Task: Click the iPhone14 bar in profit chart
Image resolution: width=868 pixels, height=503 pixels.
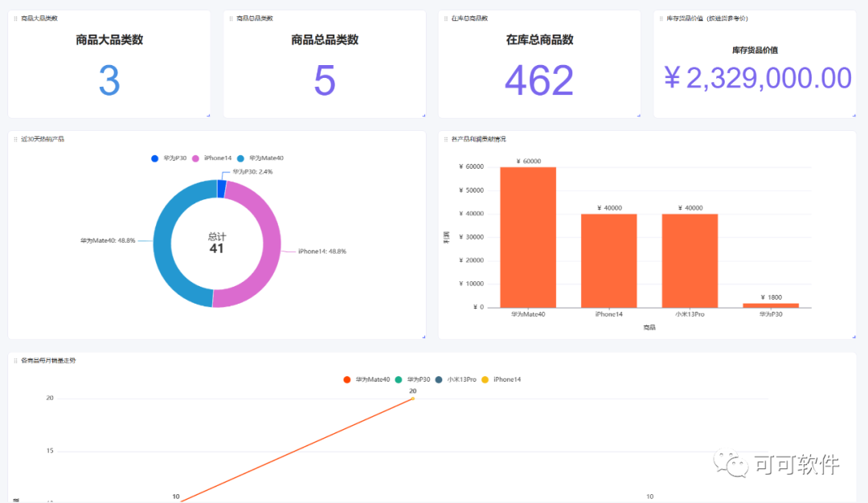Action: [609, 260]
